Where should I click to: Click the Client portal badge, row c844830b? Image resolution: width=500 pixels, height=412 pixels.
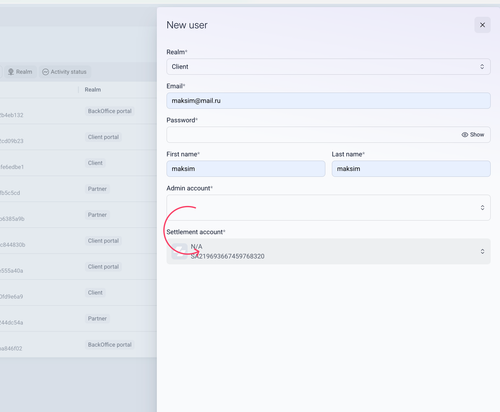[103, 241]
